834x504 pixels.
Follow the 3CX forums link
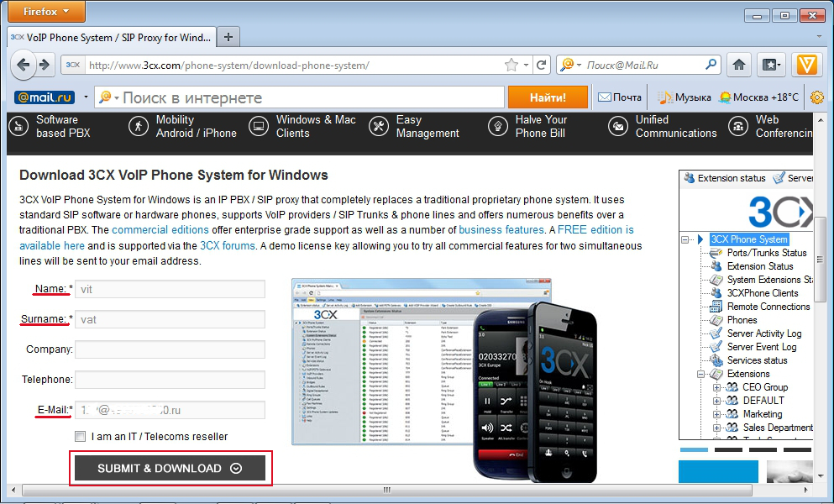point(227,246)
